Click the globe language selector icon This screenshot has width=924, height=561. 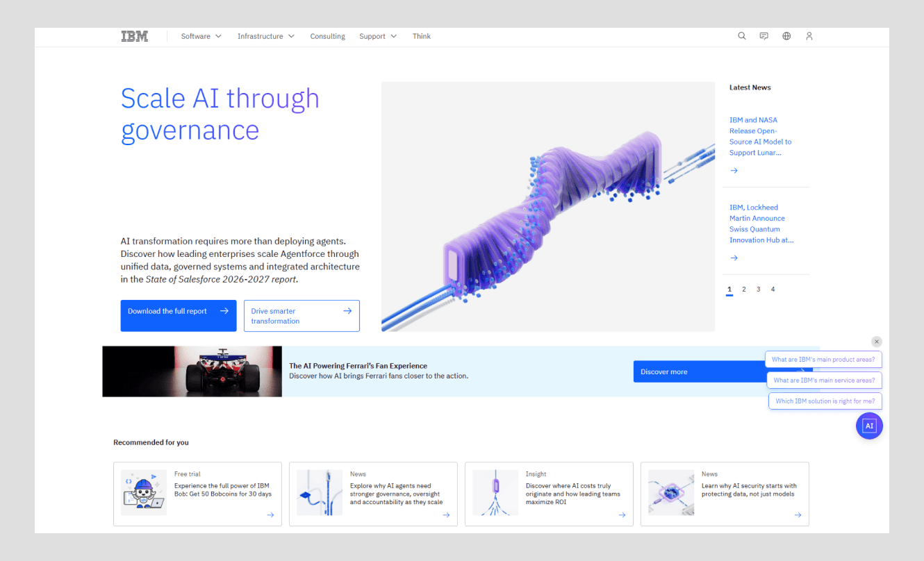(786, 36)
